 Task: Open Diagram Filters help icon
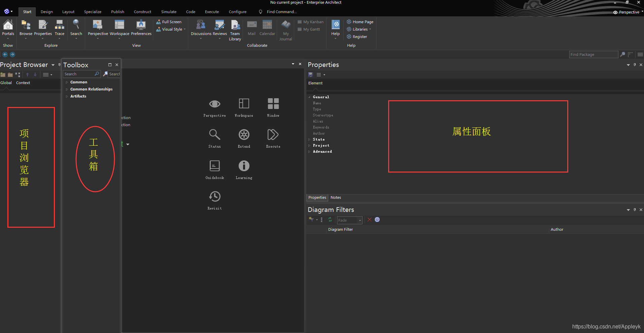[377, 220]
